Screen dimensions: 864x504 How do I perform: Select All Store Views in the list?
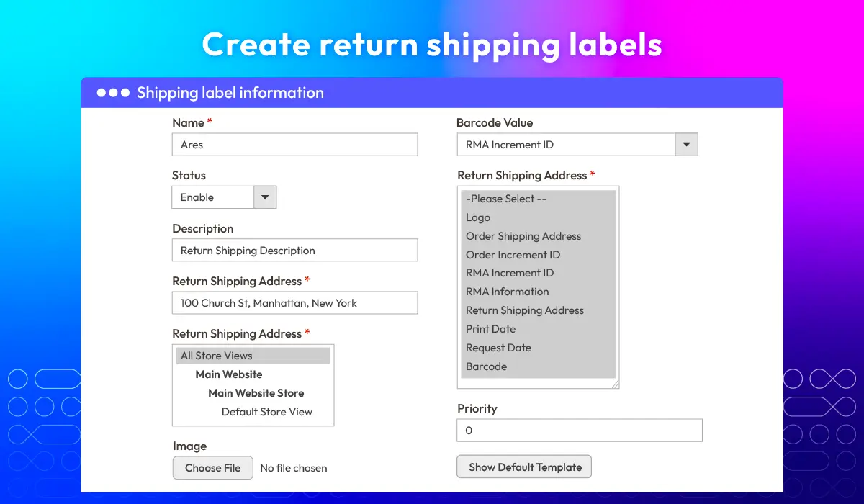pyautogui.click(x=253, y=356)
